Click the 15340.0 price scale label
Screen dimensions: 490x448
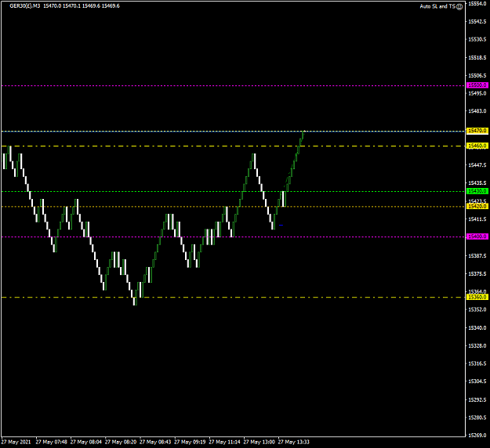click(x=477, y=328)
